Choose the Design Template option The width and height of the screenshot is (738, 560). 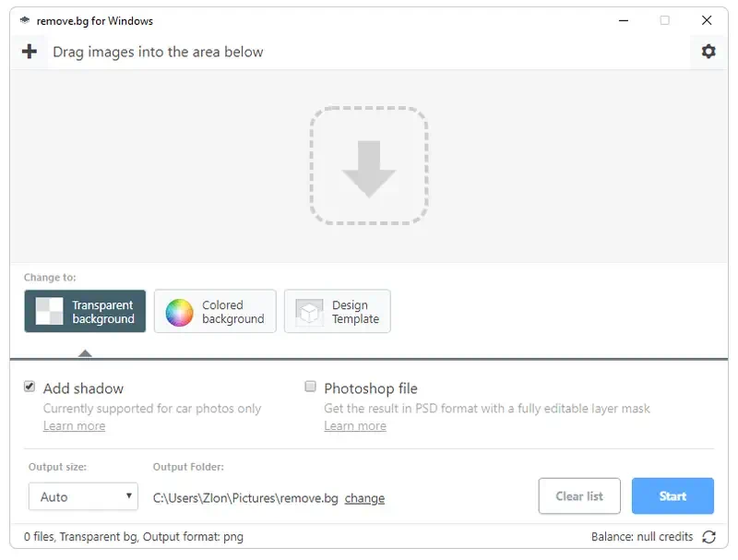[338, 312]
